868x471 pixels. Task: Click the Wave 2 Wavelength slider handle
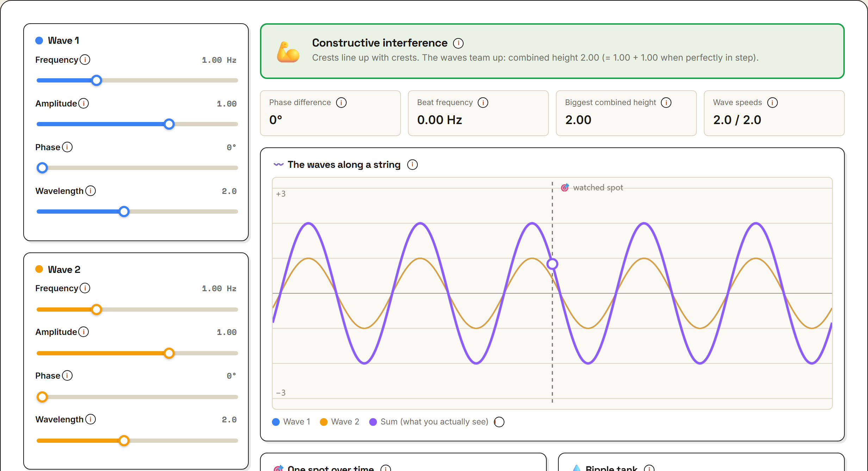(x=124, y=441)
